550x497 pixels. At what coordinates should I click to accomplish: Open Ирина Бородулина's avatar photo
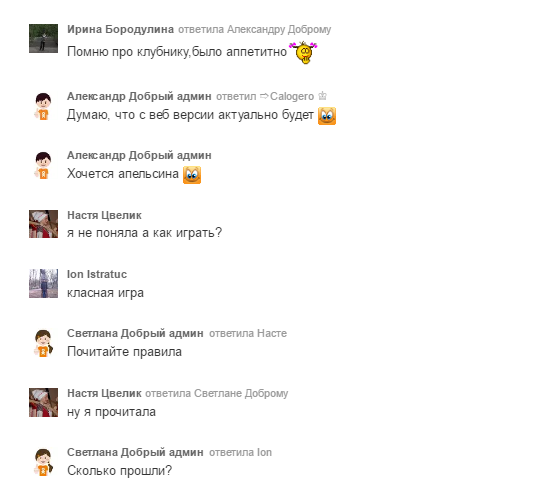pyautogui.click(x=43, y=39)
